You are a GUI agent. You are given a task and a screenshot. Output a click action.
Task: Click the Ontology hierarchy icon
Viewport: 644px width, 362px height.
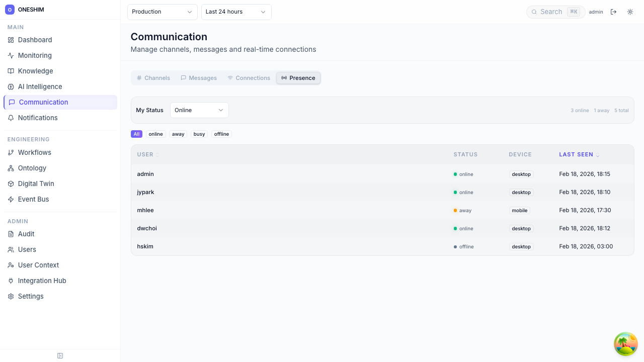click(x=11, y=168)
